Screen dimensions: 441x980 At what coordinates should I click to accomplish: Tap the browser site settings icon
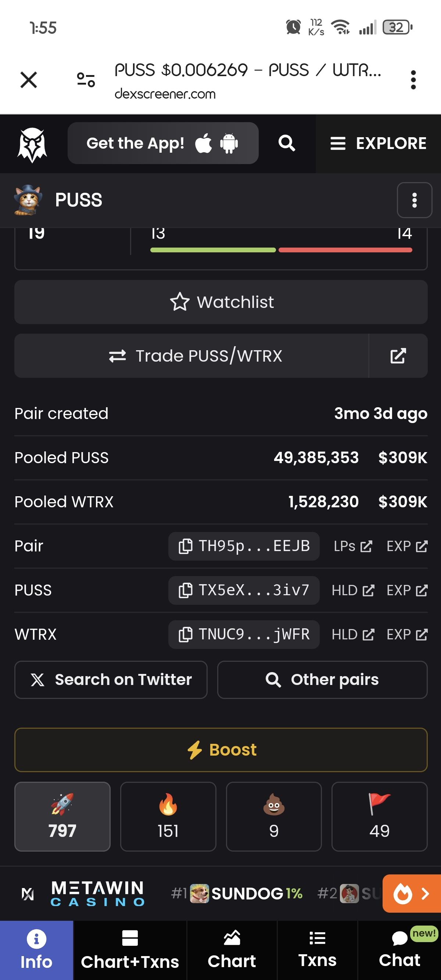(86, 80)
